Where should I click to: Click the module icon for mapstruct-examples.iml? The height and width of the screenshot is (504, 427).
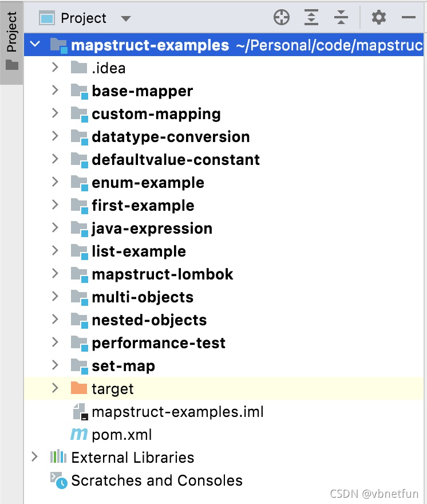tap(79, 412)
